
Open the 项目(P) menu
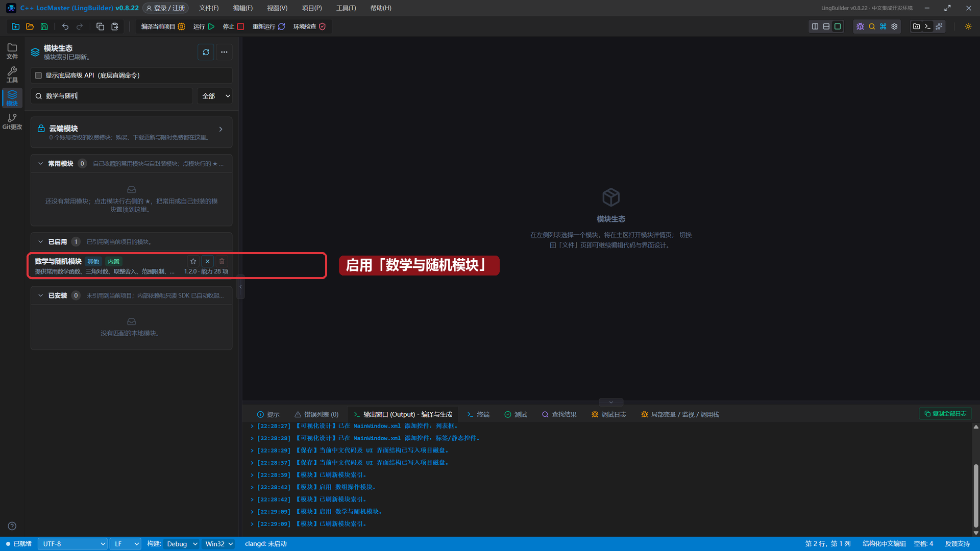tap(312, 8)
